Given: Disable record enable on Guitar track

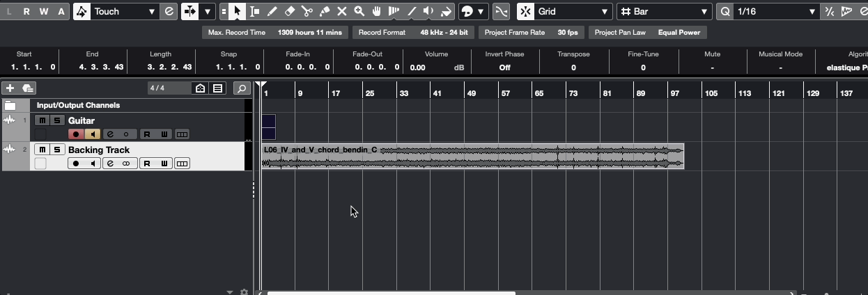Looking at the screenshot, I should [76, 134].
